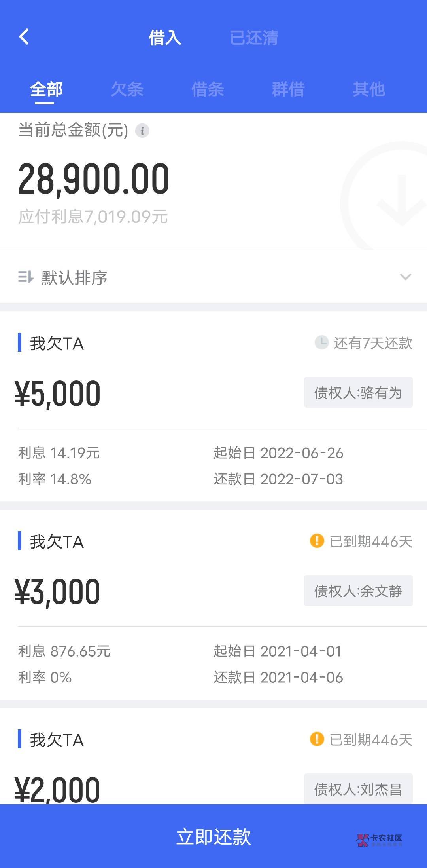This screenshot has width=427, height=868.
Task: Open the 默认排序 sorting selector
Action: click(74, 277)
